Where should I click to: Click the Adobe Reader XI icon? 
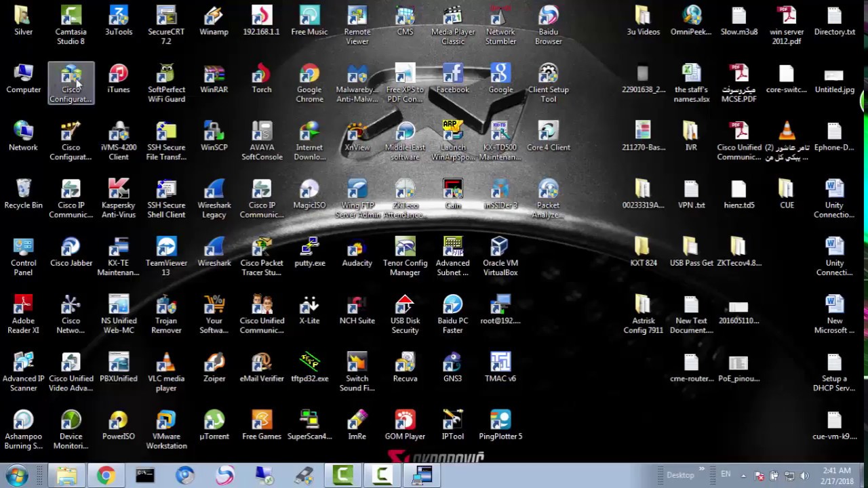tap(23, 314)
